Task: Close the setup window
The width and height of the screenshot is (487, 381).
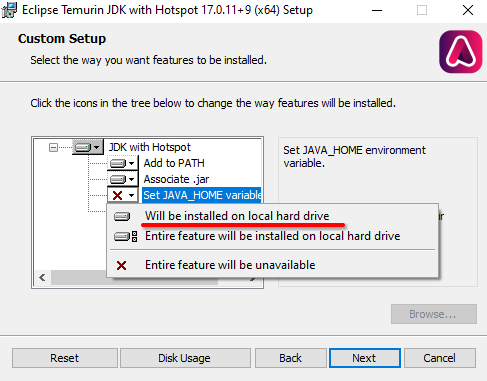Action: click(468, 10)
